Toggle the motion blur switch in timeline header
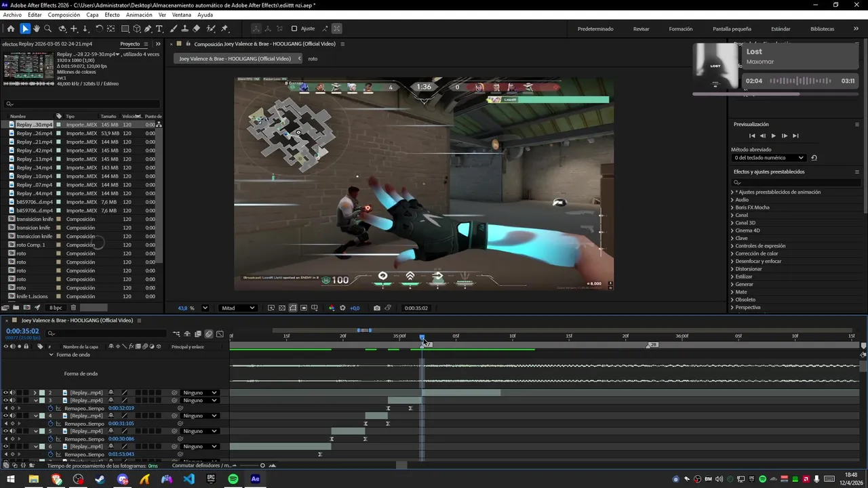This screenshot has height=488, width=868. click(x=209, y=334)
